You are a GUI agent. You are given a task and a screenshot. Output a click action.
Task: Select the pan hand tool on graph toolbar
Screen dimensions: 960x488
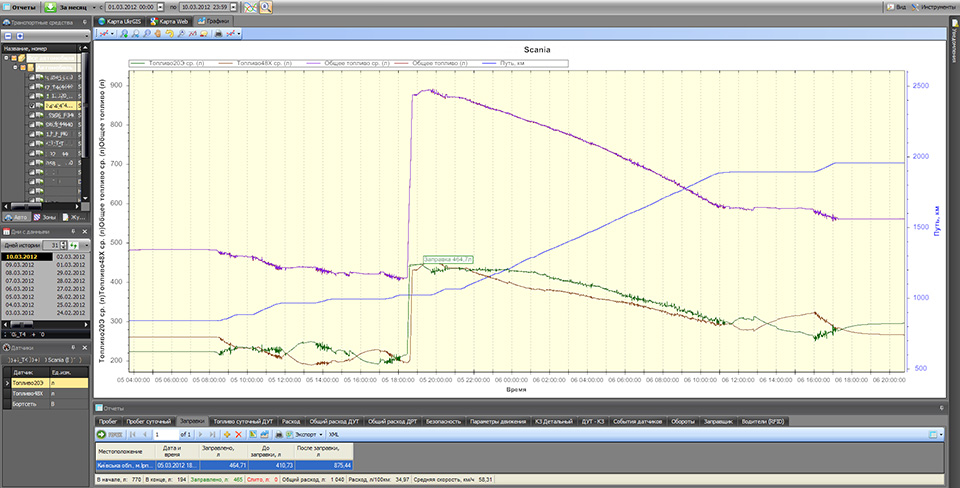coord(158,34)
